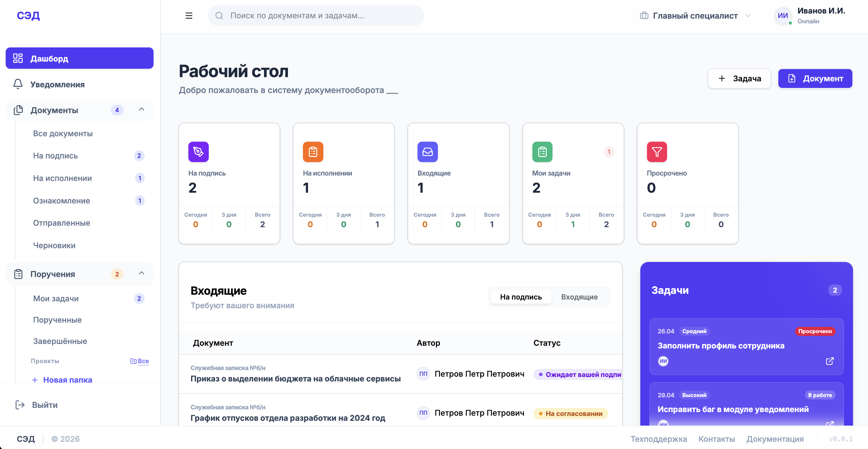Click the На согласовании status label
Viewport: 868px width, 449px height.
tap(571, 414)
